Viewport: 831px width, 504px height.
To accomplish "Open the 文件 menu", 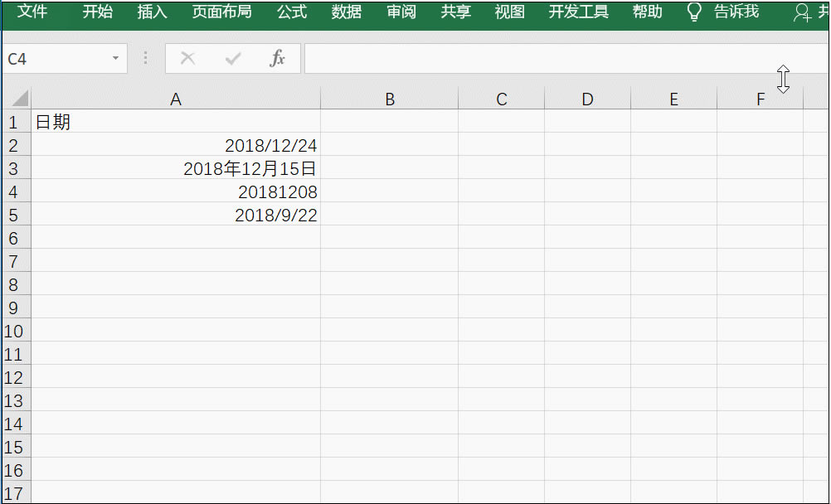I will [x=32, y=12].
